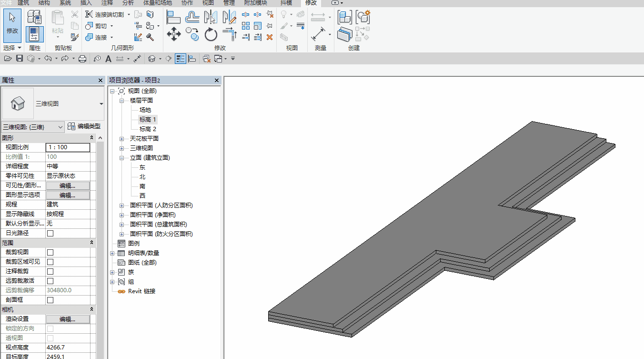Click the Offset tool icon
The height and width of the screenshot is (359, 644).
tap(192, 18)
